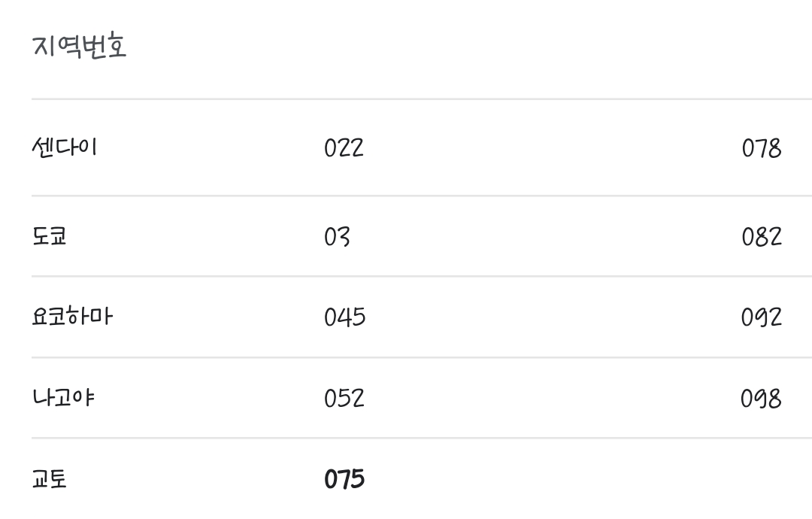Click divider line below 지역번호 heading
Image resolution: width=812 pixels, height=519 pixels.
coord(422,99)
